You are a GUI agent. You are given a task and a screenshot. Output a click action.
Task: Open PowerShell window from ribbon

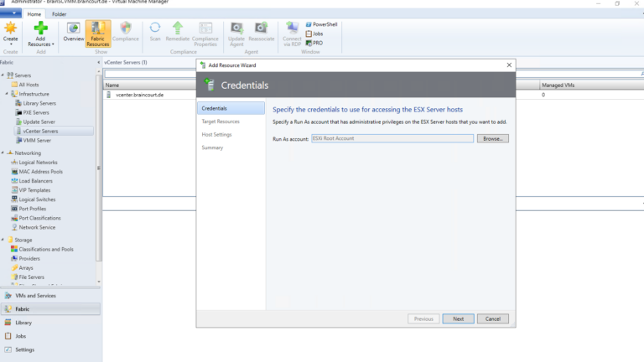click(x=321, y=24)
